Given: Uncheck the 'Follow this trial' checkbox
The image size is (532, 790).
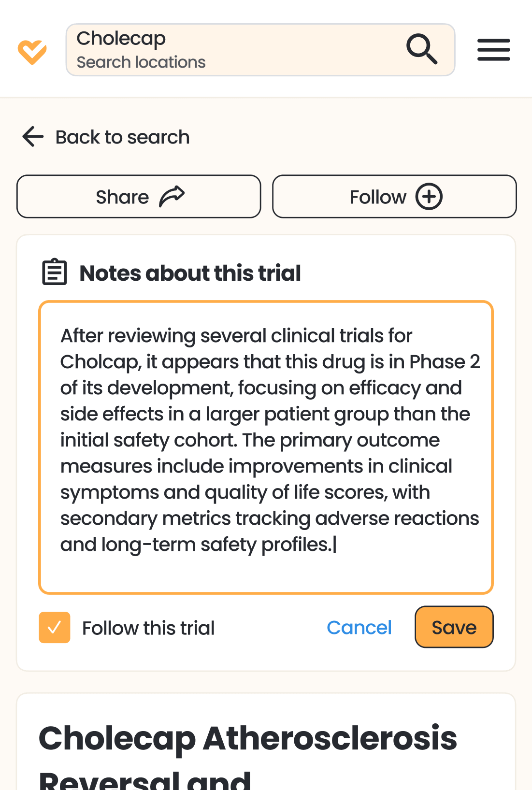Looking at the screenshot, I should (x=55, y=628).
